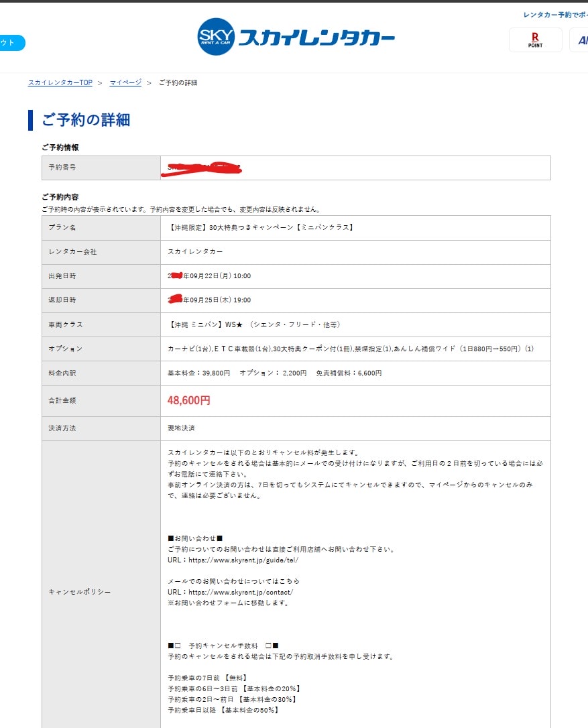Click the 現地決済 payment method value
The image size is (588, 728).
tap(182, 428)
